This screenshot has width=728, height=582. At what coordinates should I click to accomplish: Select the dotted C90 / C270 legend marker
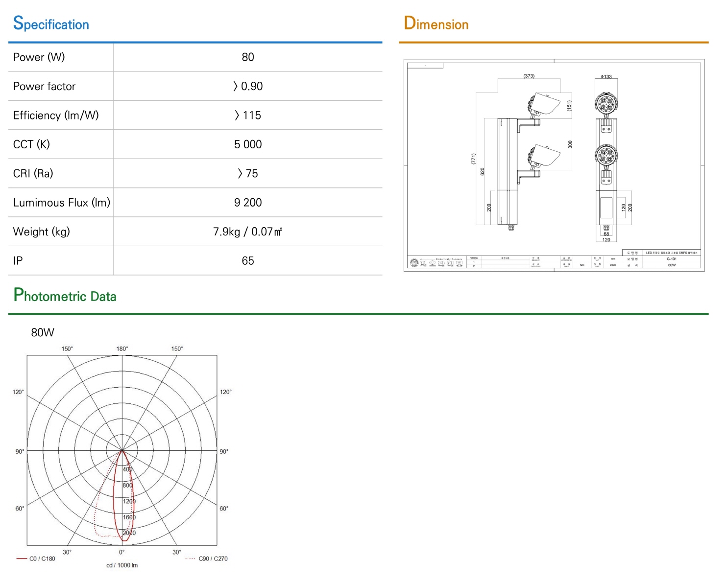190,559
